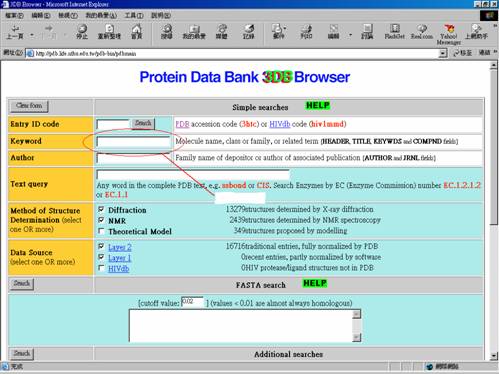Viewport: 499px width, 374px height.
Task: Check the HIVdb data source checkbox
Action: tap(101, 268)
